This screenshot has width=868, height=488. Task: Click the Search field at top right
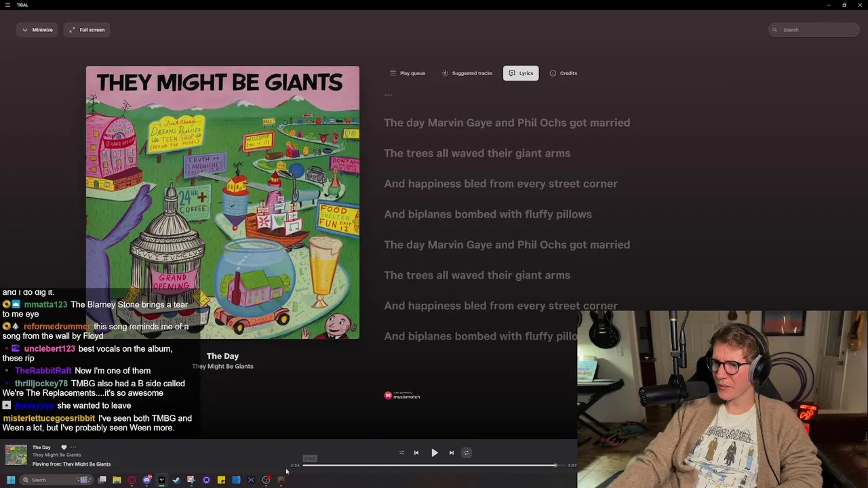click(814, 30)
